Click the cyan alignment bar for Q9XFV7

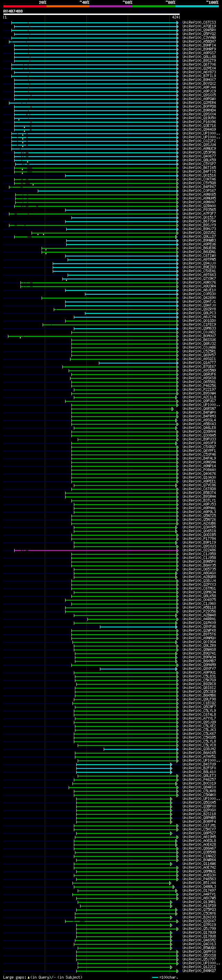tap(138, 669)
